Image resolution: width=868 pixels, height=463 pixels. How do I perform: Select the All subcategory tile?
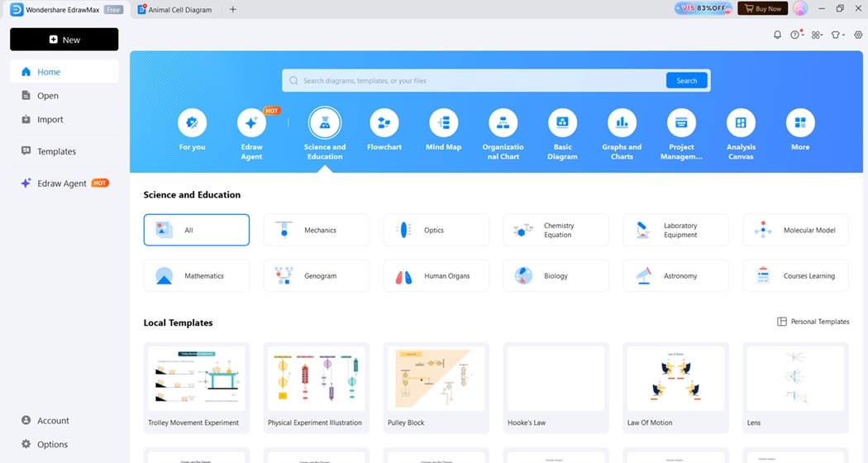click(x=197, y=230)
